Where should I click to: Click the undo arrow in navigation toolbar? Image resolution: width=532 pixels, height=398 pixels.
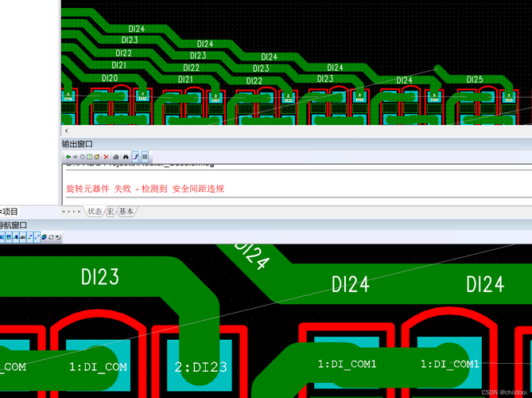click(x=58, y=237)
